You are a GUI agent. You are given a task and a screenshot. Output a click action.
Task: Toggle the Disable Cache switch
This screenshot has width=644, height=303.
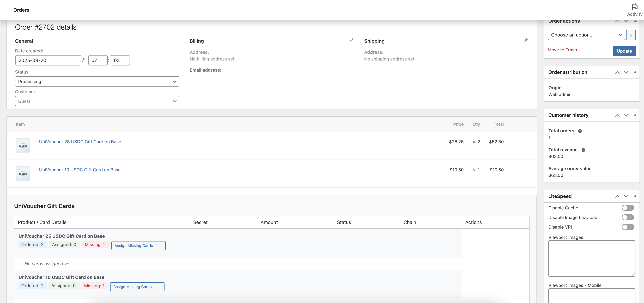coord(628,208)
